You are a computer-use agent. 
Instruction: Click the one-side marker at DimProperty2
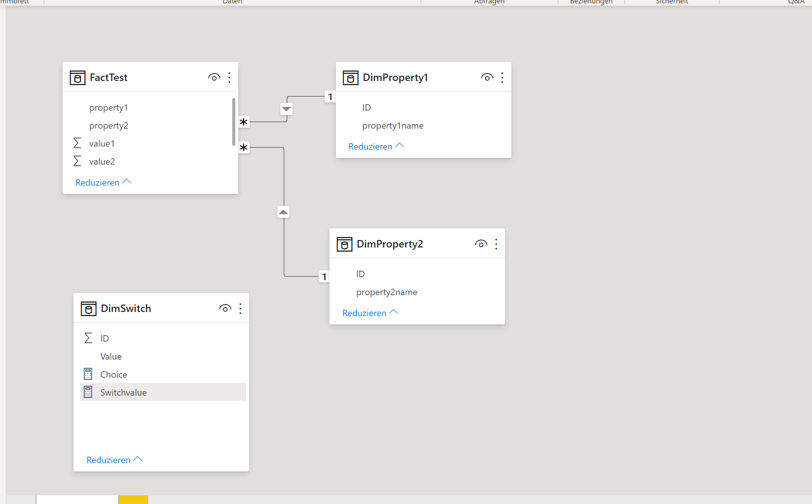(324, 277)
